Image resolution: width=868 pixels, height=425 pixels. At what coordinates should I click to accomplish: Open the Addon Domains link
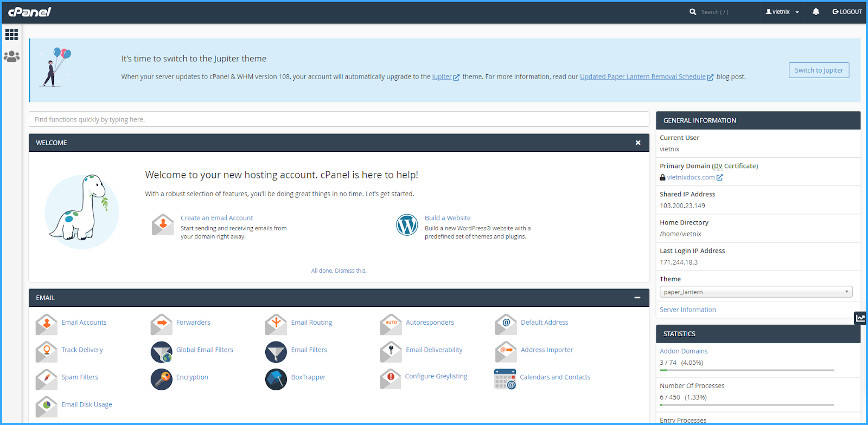coord(684,351)
